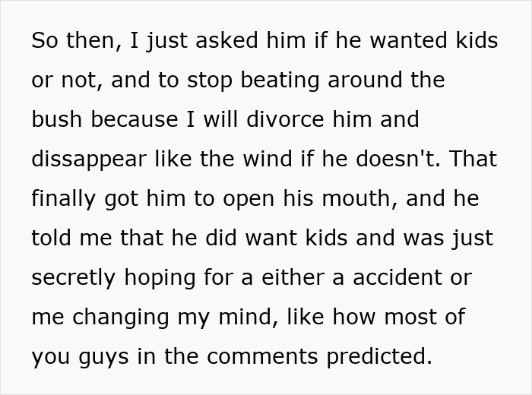Click the words "you guys" in last line

click(x=78, y=357)
